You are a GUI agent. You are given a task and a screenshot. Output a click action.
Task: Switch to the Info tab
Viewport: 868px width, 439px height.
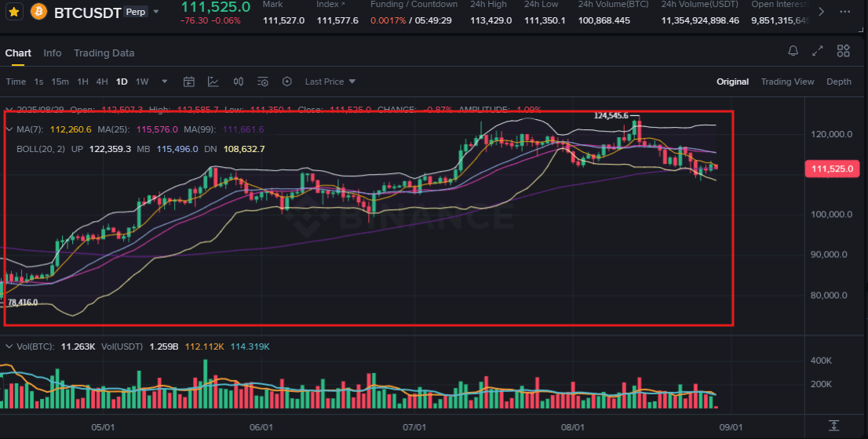point(53,53)
